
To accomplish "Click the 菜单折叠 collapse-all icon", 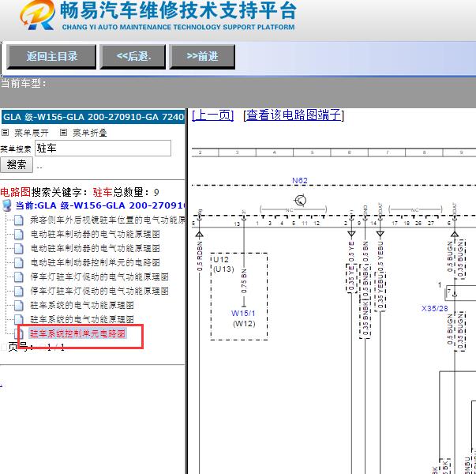I will tap(63, 133).
